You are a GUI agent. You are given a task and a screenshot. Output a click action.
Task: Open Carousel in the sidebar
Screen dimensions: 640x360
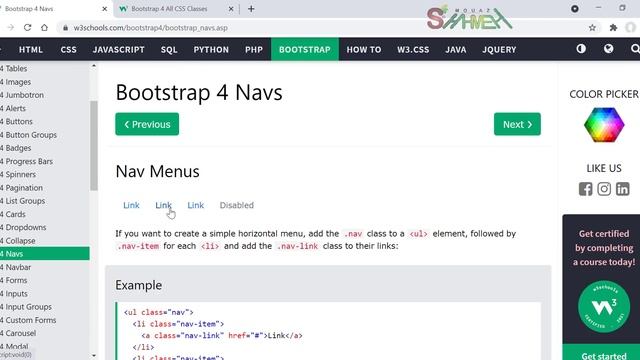click(x=45, y=333)
